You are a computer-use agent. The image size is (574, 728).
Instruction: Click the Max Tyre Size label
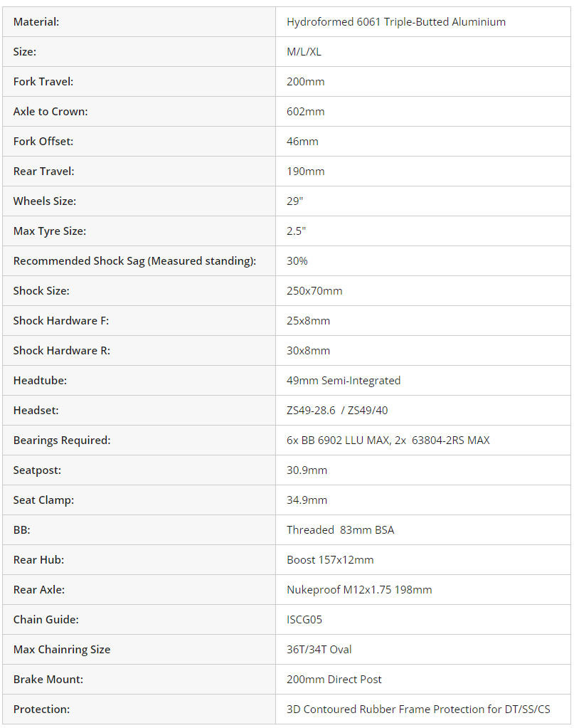[50, 231]
